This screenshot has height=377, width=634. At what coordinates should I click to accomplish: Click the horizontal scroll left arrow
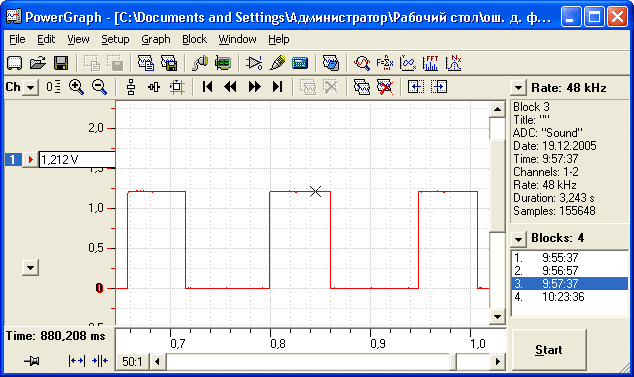[158, 361]
